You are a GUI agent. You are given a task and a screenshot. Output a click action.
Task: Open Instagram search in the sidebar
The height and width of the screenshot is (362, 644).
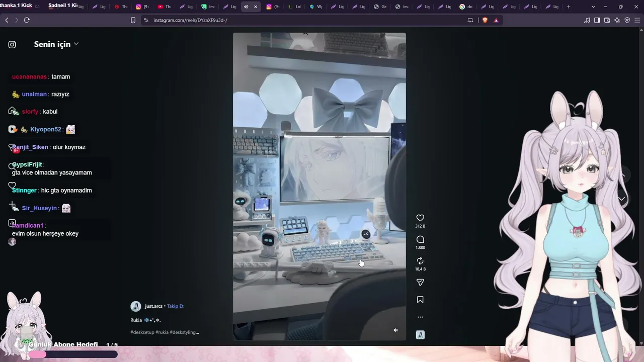pyautogui.click(x=12, y=166)
